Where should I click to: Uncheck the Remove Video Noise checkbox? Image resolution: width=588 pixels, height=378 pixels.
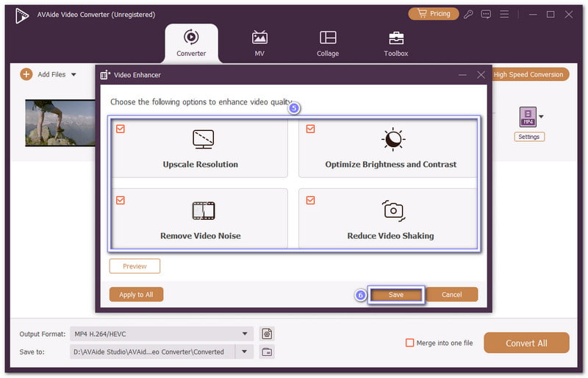click(x=121, y=199)
